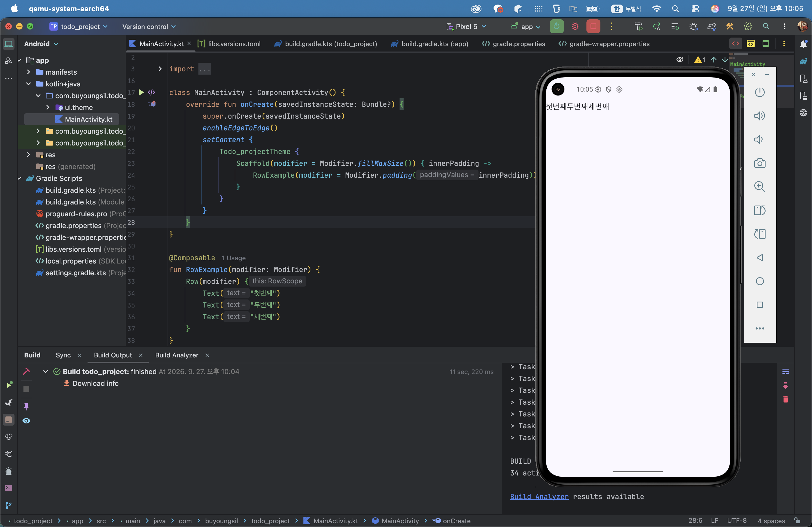Click the Build Analyzer results link
812x527 pixels.
point(539,497)
